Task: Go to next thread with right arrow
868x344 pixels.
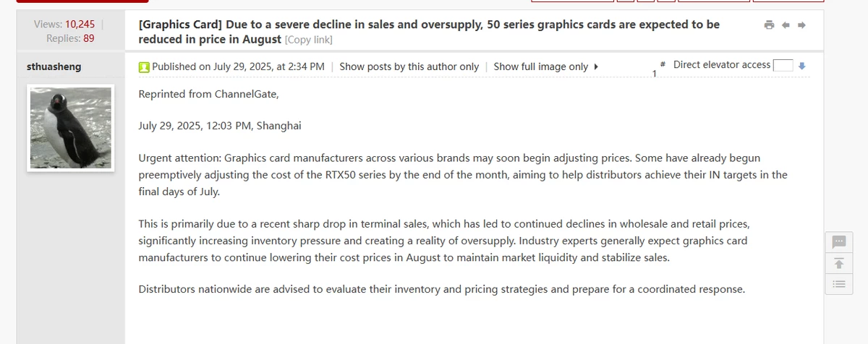Action: pyautogui.click(x=801, y=25)
